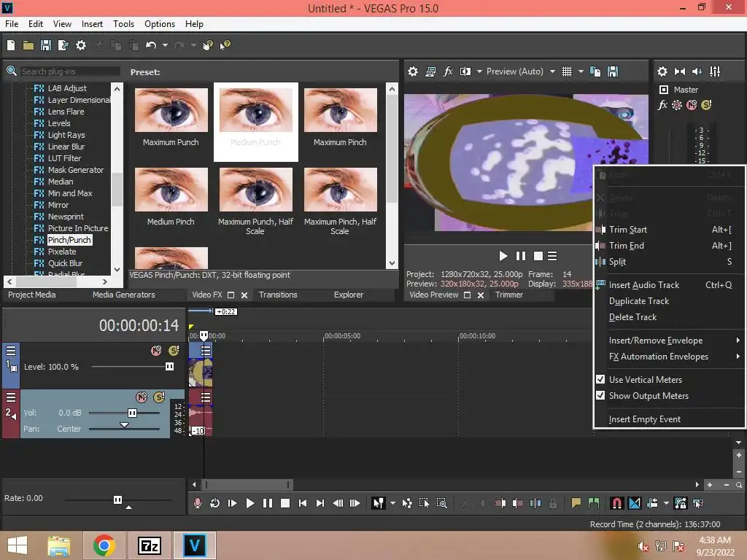Open Video Output FX in the preview toolbar

point(448,71)
